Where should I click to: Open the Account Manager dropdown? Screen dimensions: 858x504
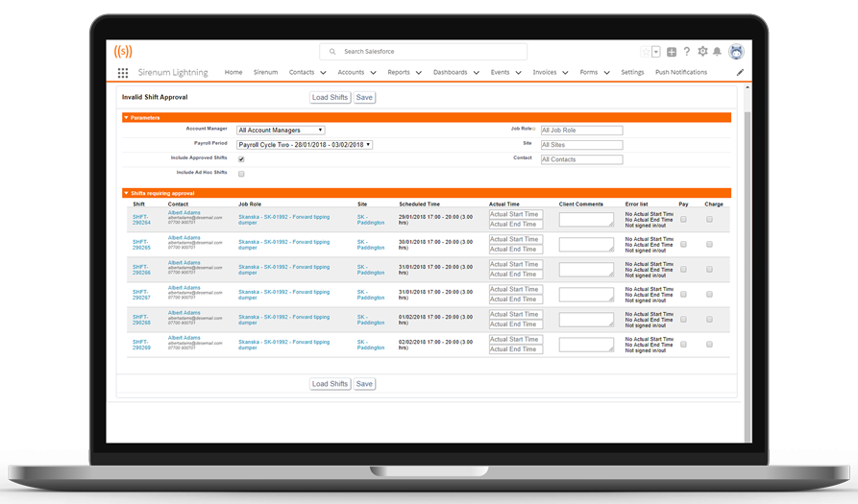click(x=281, y=131)
